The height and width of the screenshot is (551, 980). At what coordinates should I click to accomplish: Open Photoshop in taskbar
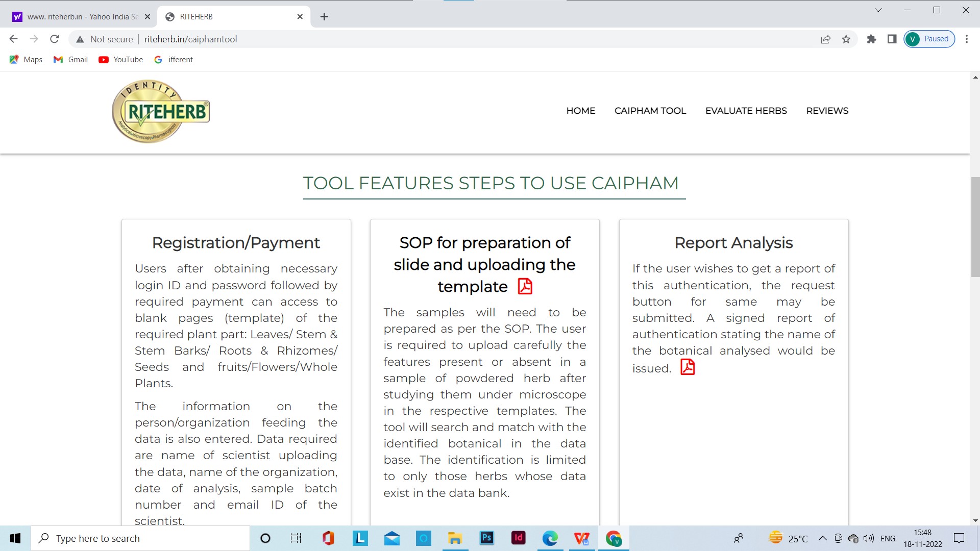click(x=486, y=538)
